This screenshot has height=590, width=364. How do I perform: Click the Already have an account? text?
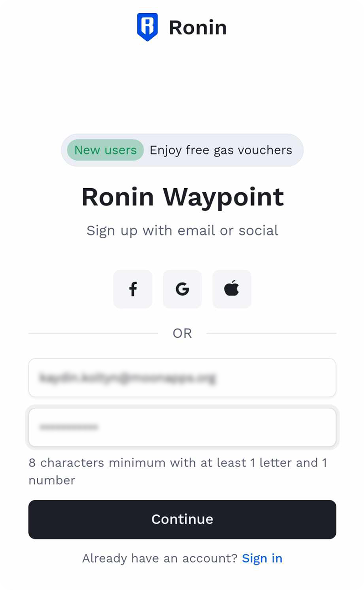pyautogui.click(x=160, y=558)
